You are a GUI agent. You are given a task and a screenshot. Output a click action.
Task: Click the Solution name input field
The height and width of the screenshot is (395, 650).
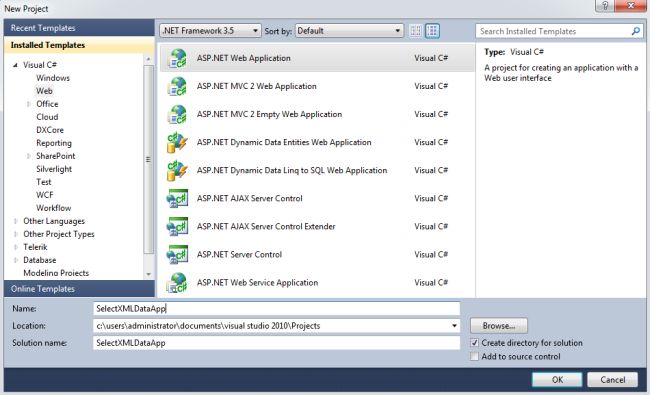tap(276, 343)
